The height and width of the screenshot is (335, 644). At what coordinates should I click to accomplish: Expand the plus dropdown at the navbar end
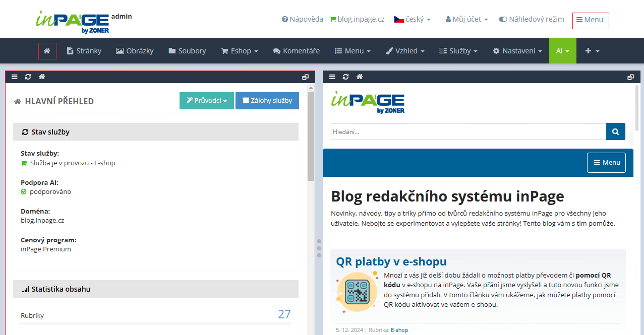coord(592,51)
